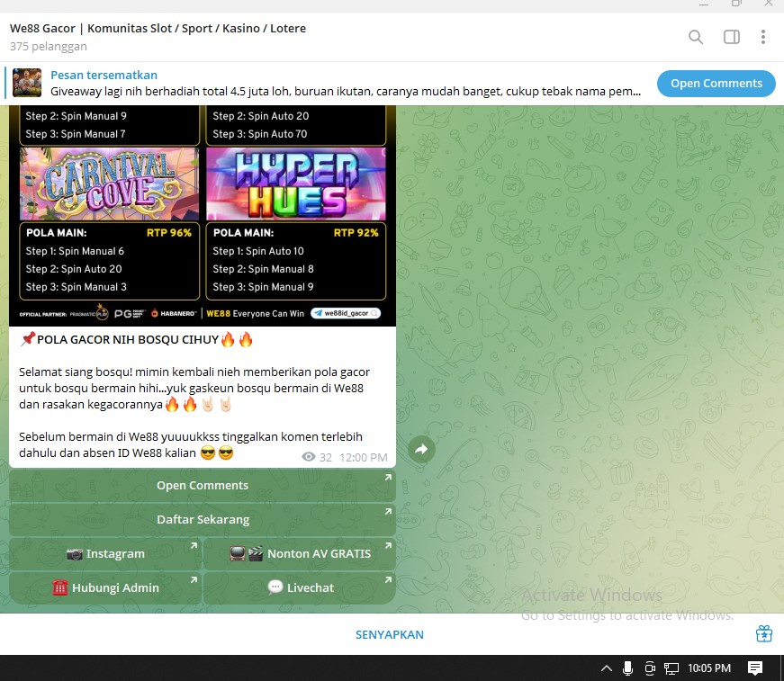Open the three-dot more options menu
The image size is (784, 681).
tap(763, 37)
